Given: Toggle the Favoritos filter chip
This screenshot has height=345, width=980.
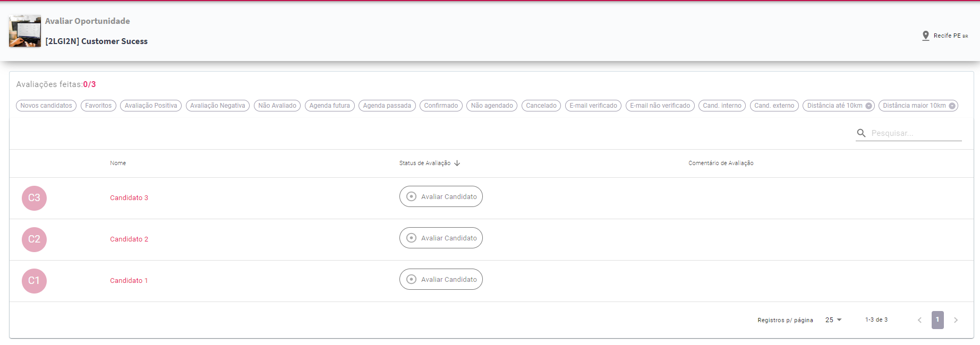Looking at the screenshot, I should click(x=98, y=106).
